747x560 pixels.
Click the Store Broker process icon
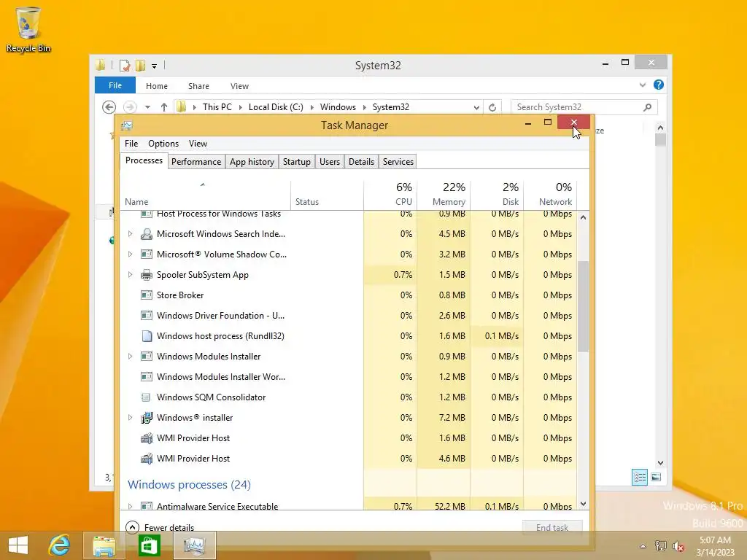tap(147, 295)
